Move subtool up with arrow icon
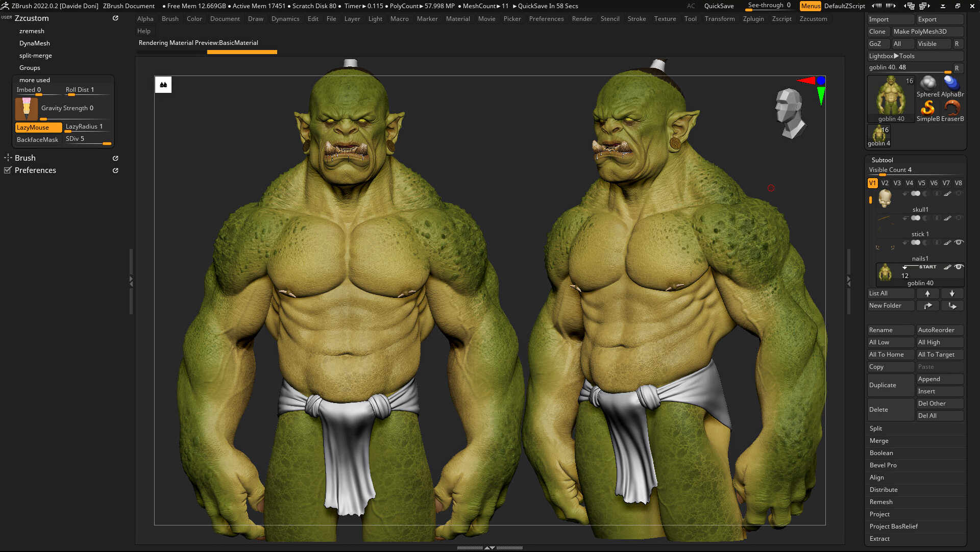Image resolution: width=980 pixels, height=552 pixels. pos(927,293)
